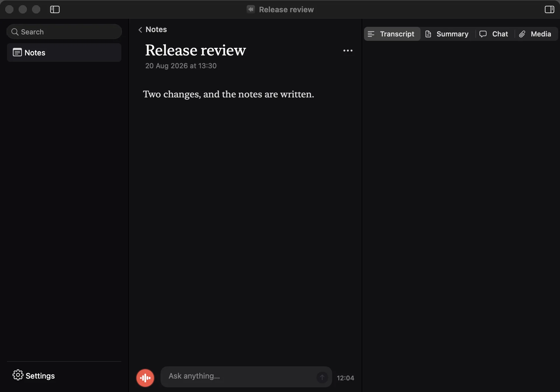Click the 12:04 recording duration
The height and width of the screenshot is (392, 560).
coord(345,378)
